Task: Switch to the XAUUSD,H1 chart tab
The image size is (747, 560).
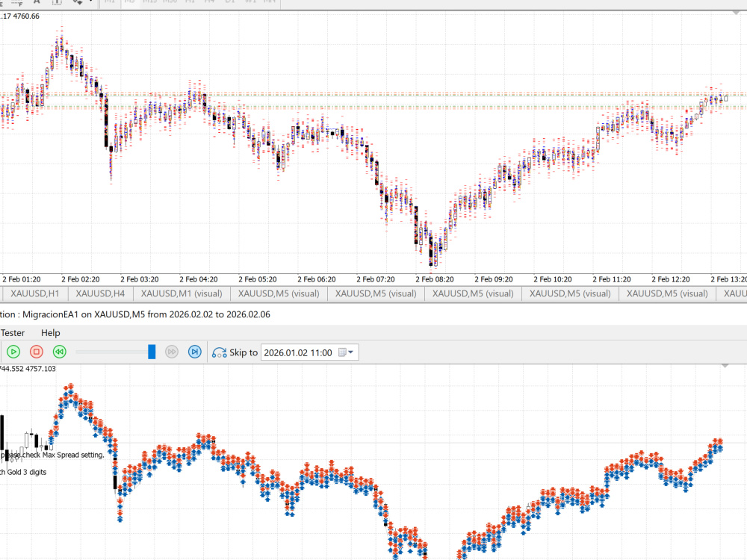Action: click(35, 293)
